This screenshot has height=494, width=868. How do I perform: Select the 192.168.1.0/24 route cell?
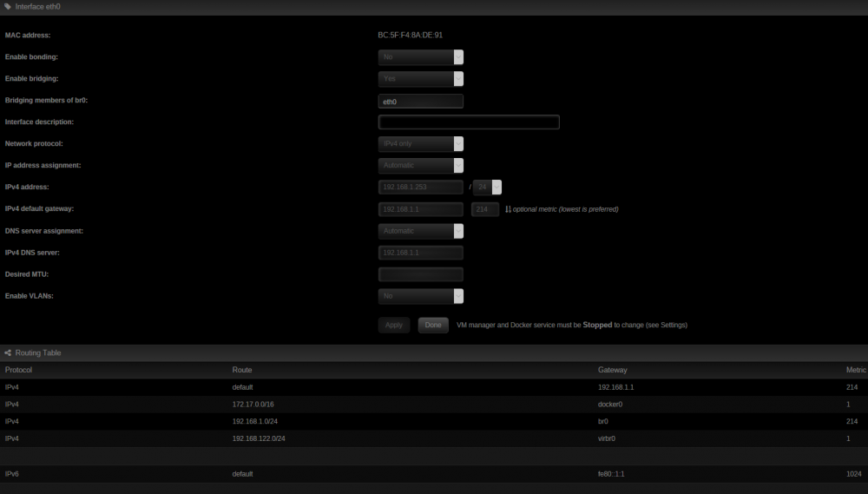coord(254,421)
